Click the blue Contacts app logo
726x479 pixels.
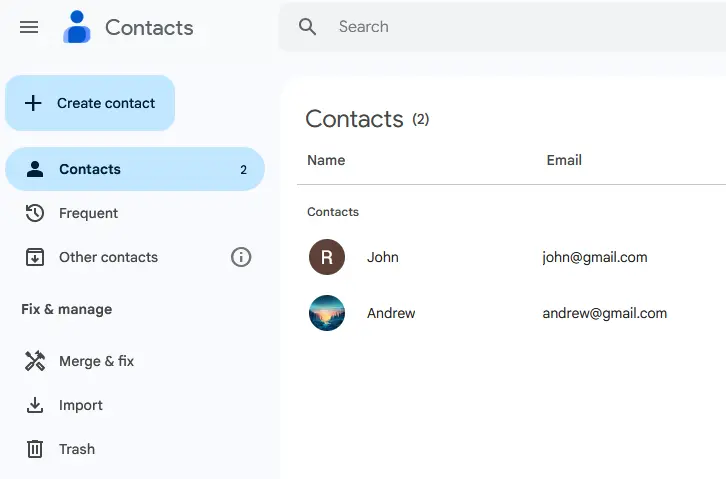pyautogui.click(x=77, y=27)
